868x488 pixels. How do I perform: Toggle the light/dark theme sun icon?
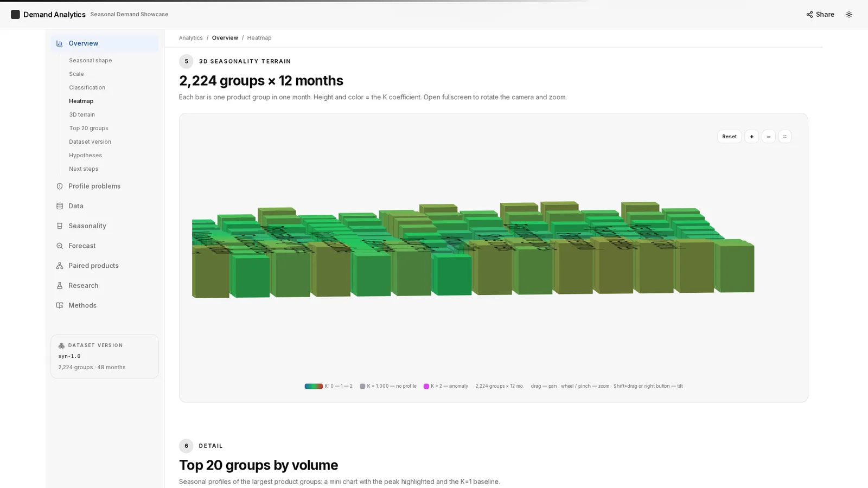[849, 15]
